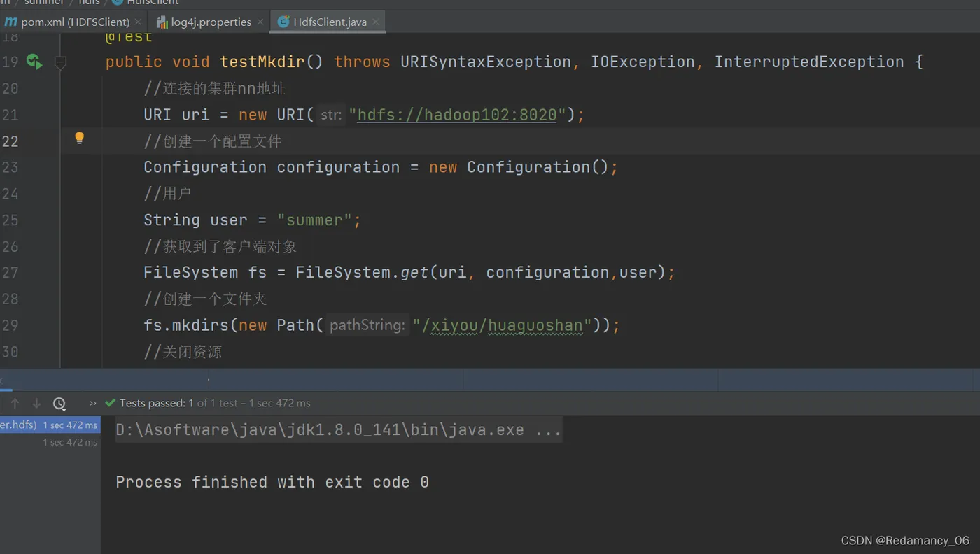The height and width of the screenshot is (554, 980).
Task: Open the test history clock icon
Action: [59, 403]
